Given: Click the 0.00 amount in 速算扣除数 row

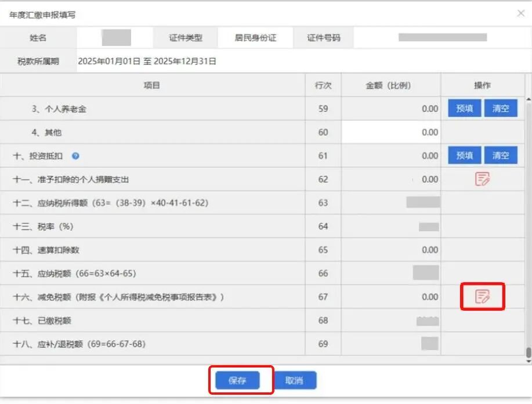Looking at the screenshot, I should (429, 250).
